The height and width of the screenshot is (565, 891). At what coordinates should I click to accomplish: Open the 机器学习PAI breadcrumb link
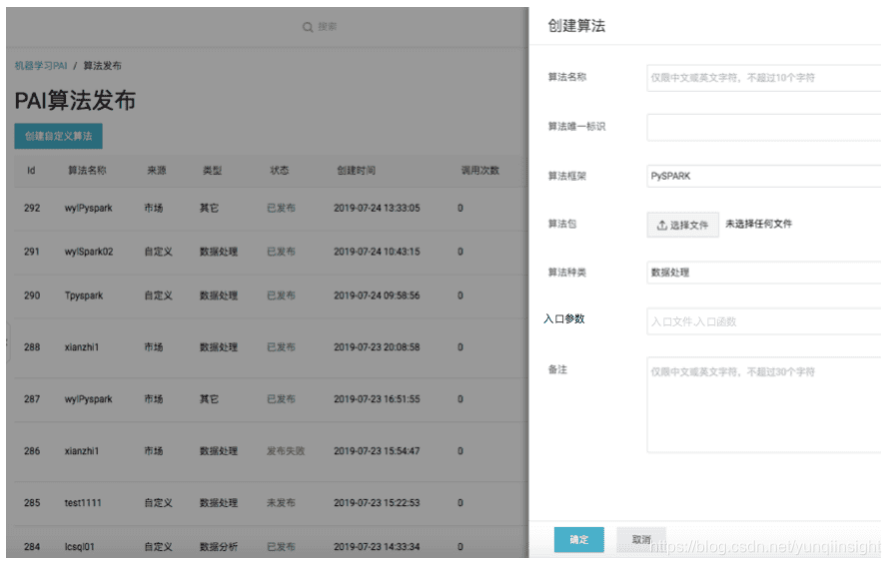[x=41, y=66]
